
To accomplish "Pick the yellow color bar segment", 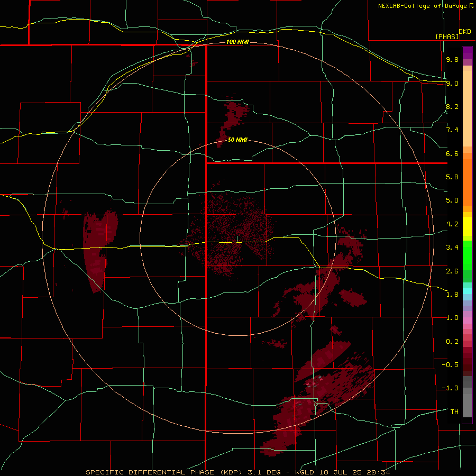I will point(467,226).
